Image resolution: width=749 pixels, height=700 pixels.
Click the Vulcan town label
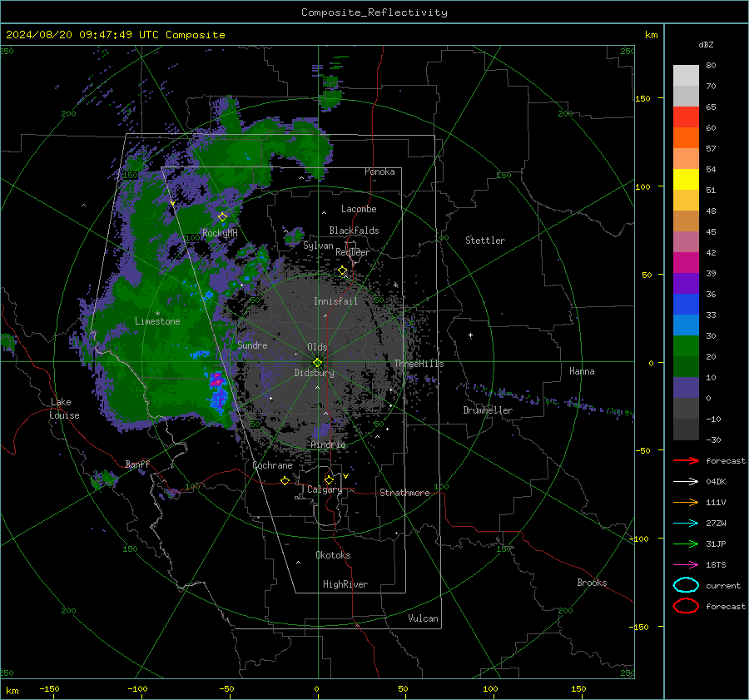[x=423, y=618]
